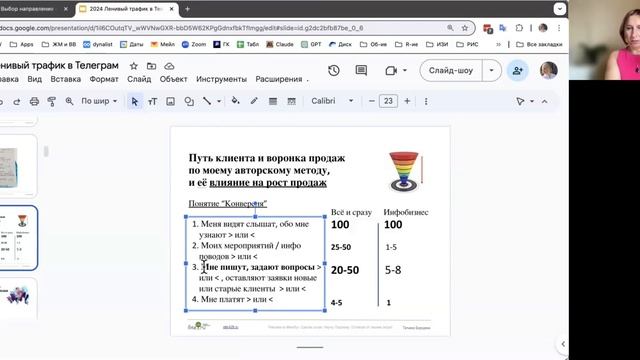Insert a text box
This screenshot has width=640, height=360.
click(x=152, y=101)
